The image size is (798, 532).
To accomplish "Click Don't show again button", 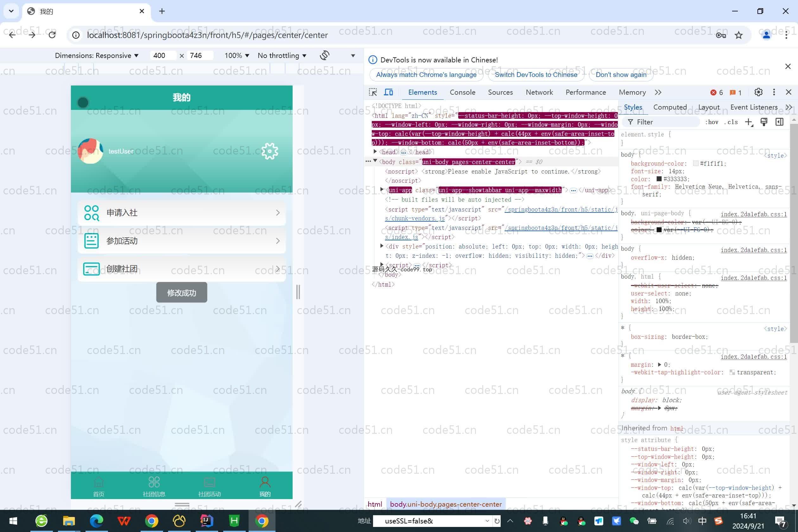I will (621, 75).
